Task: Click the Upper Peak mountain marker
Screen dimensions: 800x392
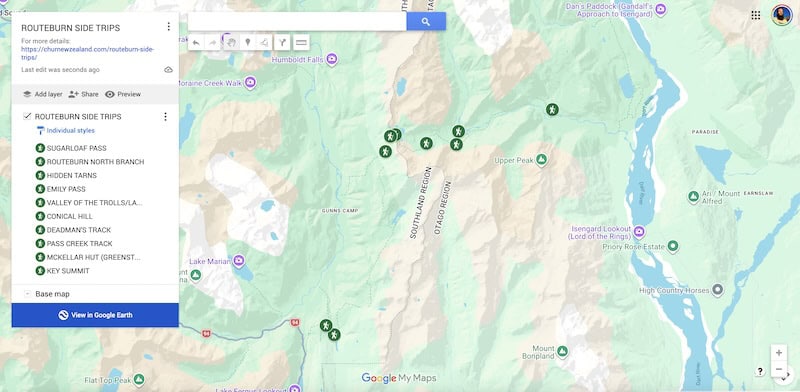Action: 541,160
